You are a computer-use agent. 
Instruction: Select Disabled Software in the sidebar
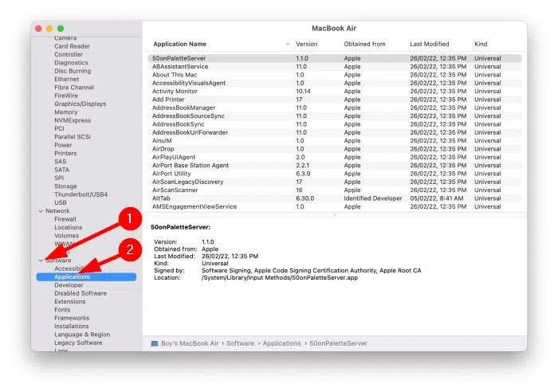click(x=81, y=293)
